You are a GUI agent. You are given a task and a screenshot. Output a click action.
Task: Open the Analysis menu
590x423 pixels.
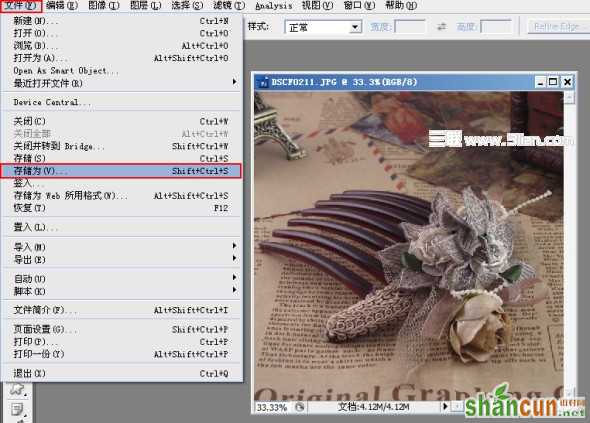tap(274, 5)
